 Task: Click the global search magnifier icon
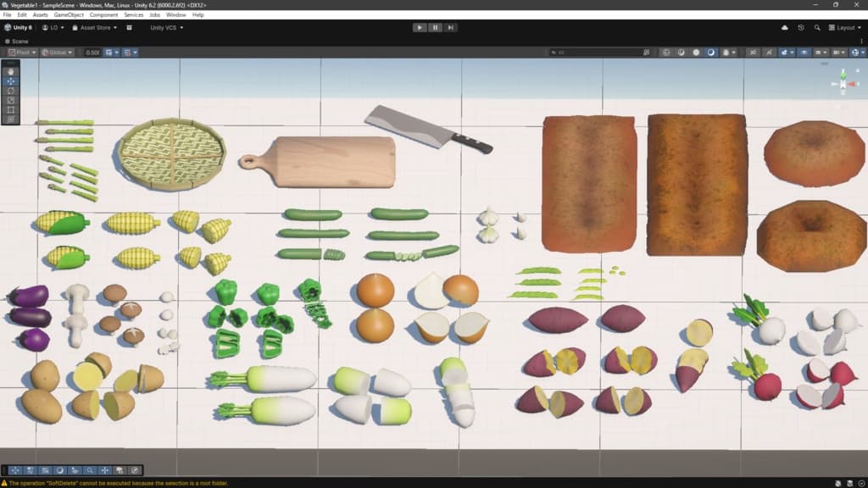click(x=816, y=28)
